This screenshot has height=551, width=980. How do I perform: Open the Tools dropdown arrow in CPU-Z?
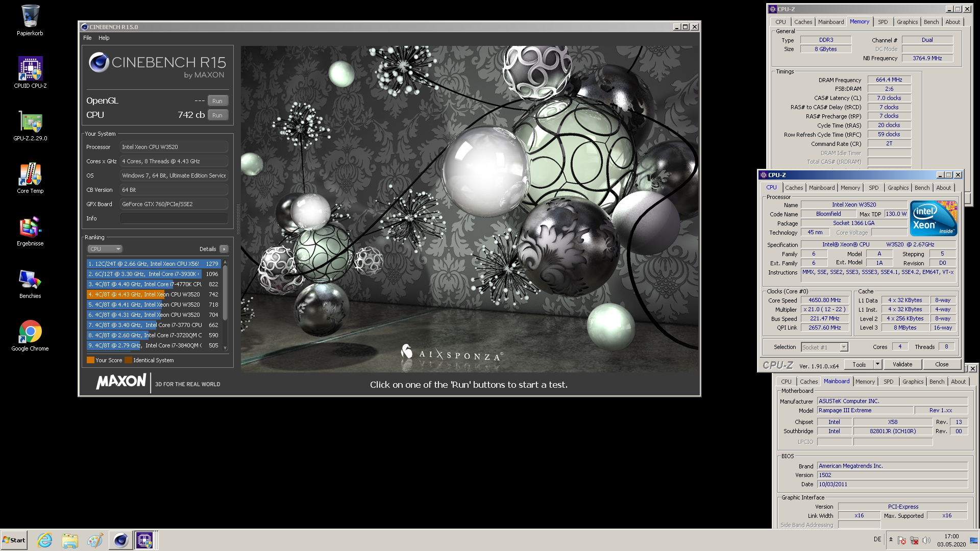(877, 364)
